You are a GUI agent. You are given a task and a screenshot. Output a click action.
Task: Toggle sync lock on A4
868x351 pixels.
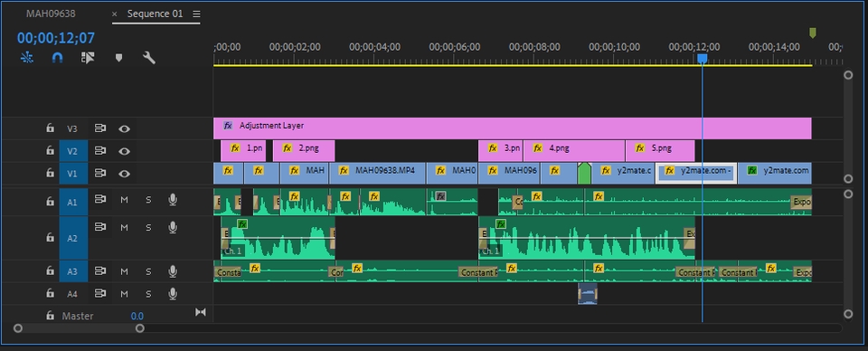coord(99,293)
